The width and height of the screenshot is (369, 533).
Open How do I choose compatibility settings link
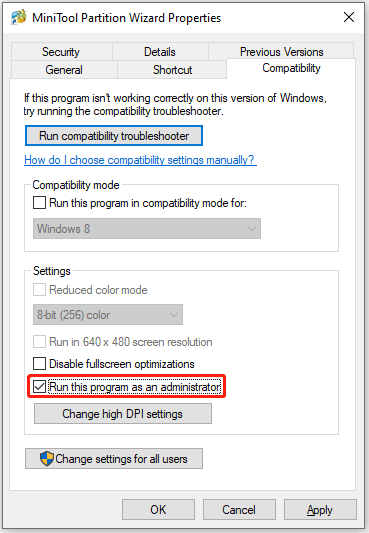[x=140, y=160]
